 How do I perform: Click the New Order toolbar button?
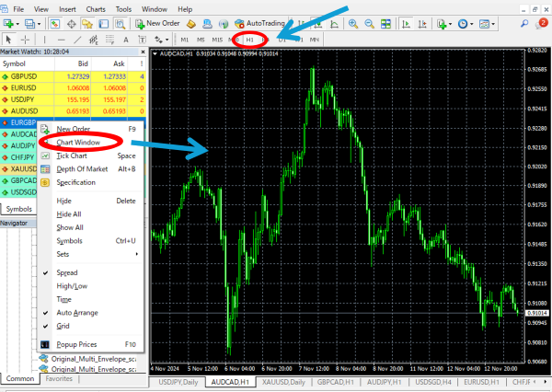157,24
